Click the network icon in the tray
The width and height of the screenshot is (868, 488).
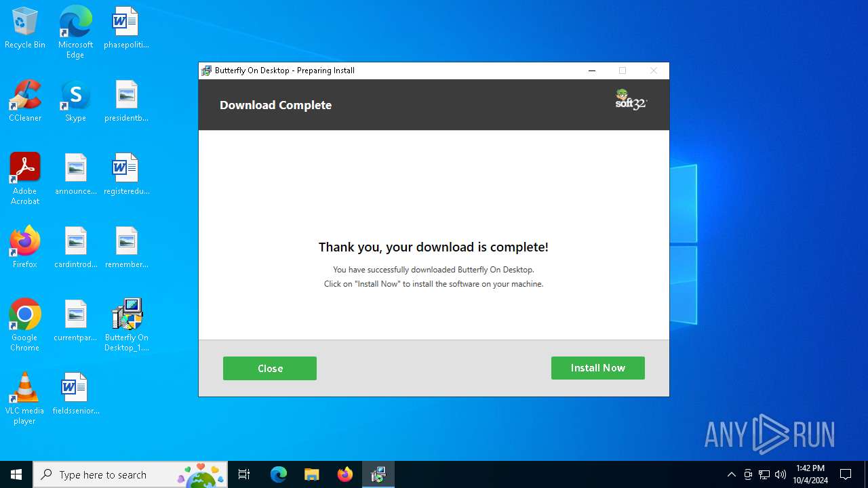[x=764, y=474]
